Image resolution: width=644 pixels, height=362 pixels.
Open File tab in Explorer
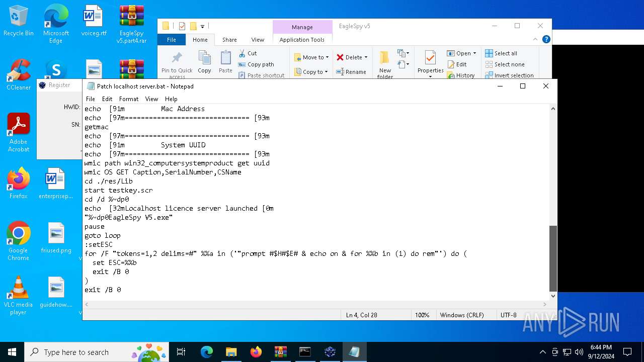coord(172,40)
